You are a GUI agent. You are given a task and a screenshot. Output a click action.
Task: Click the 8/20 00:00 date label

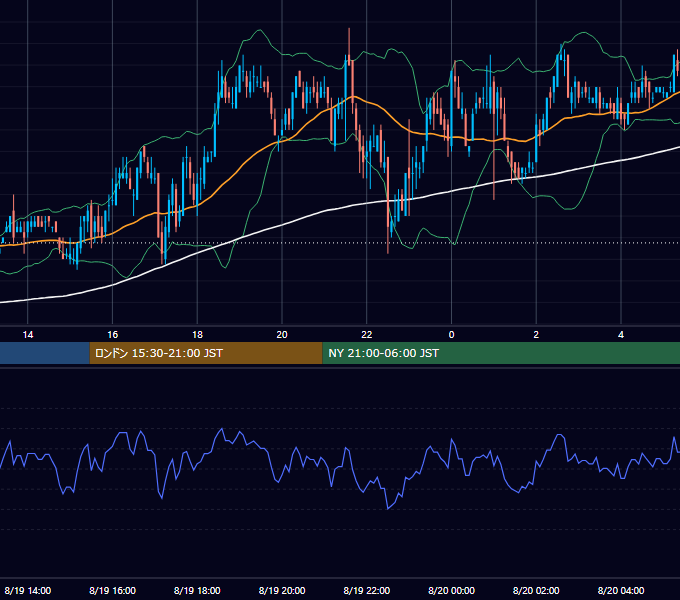click(451, 590)
